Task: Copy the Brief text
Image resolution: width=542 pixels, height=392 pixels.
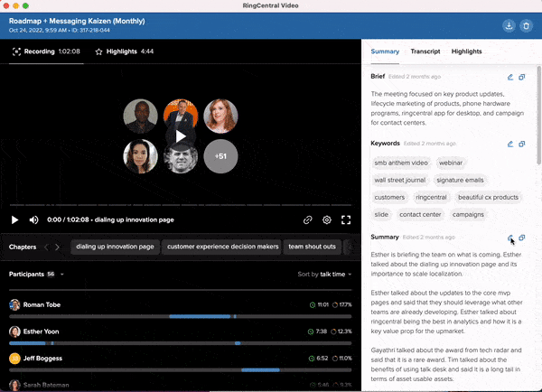Action: coord(522,77)
